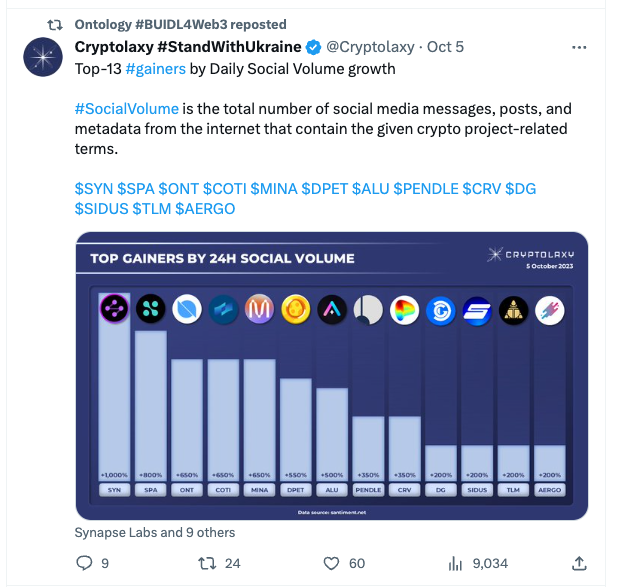The image size is (620, 587).
Task: Click the reply speech bubble icon
Action: (x=84, y=563)
